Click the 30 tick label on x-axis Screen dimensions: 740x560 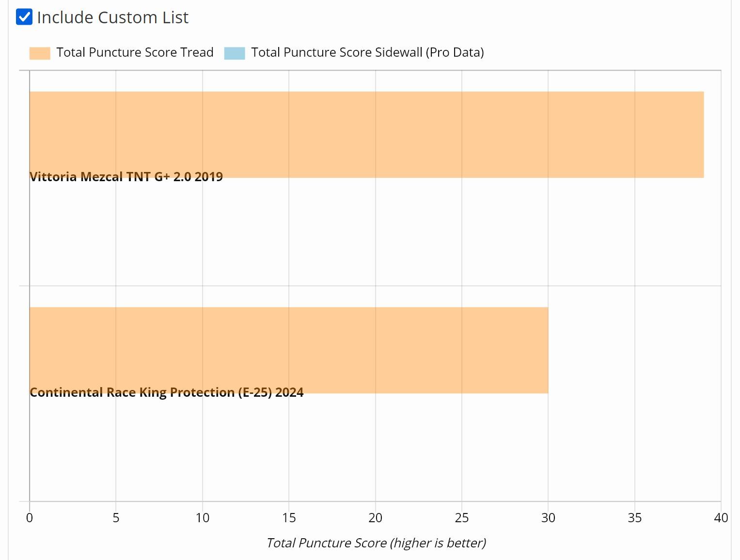[x=548, y=518]
